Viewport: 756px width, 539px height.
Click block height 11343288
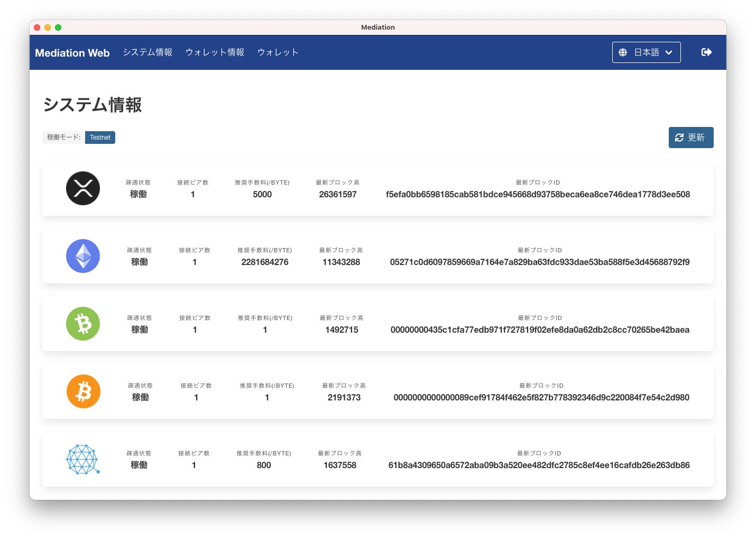pyautogui.click(x=341, y=262)
